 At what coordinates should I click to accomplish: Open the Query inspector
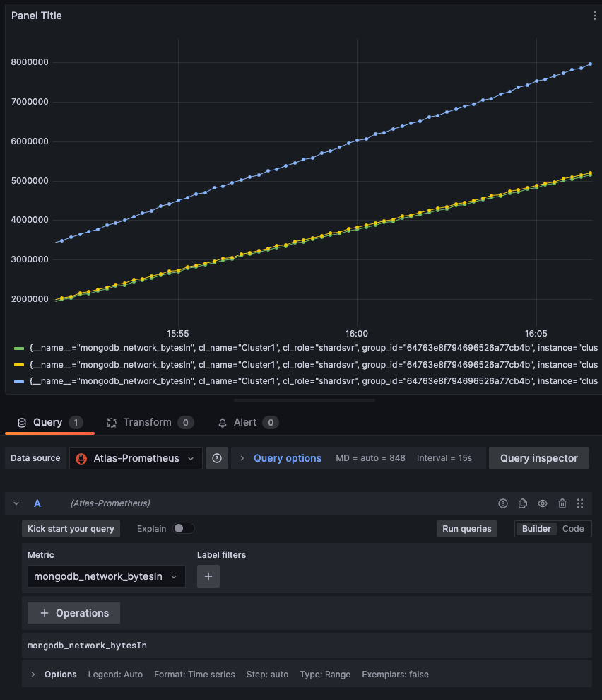pyautogui.click(x=538, y=458)
